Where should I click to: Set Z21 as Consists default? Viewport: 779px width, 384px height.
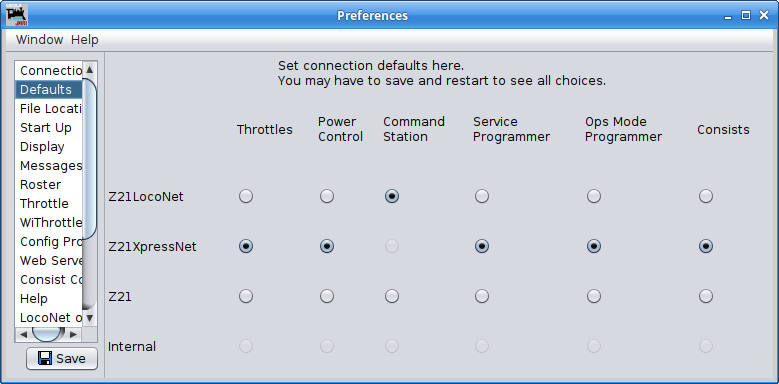(705, 297)
